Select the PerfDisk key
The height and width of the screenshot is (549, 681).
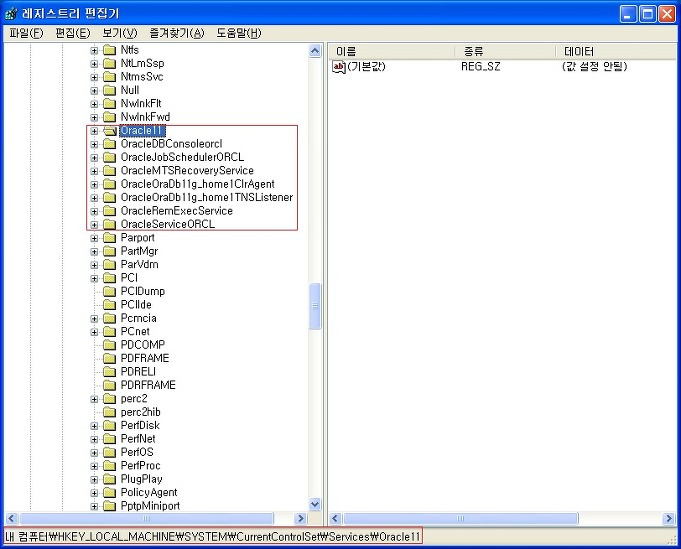(140, 426)
